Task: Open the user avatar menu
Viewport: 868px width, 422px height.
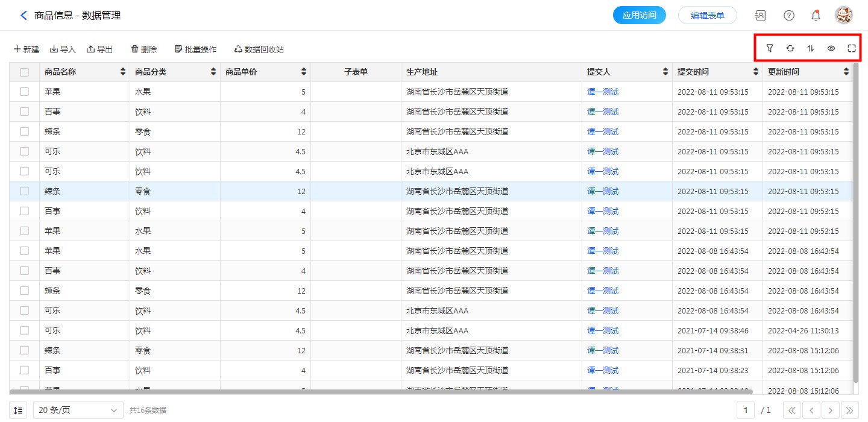Action: click(x=843, y=16)
